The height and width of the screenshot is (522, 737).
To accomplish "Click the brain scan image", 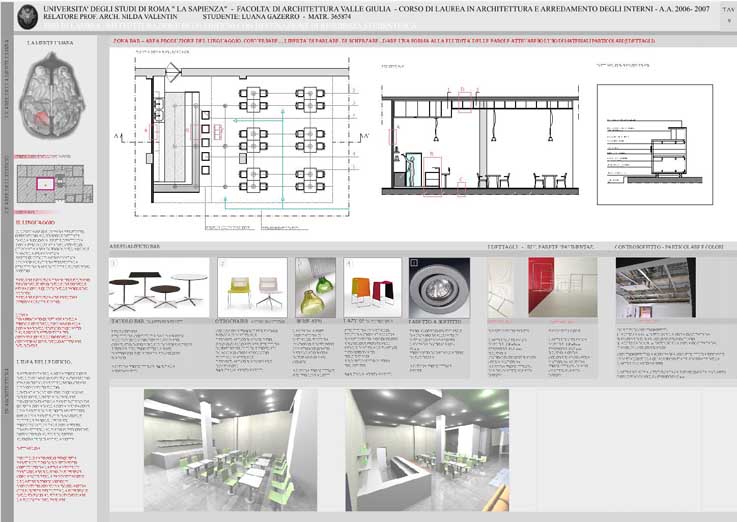I will point(52,95).
